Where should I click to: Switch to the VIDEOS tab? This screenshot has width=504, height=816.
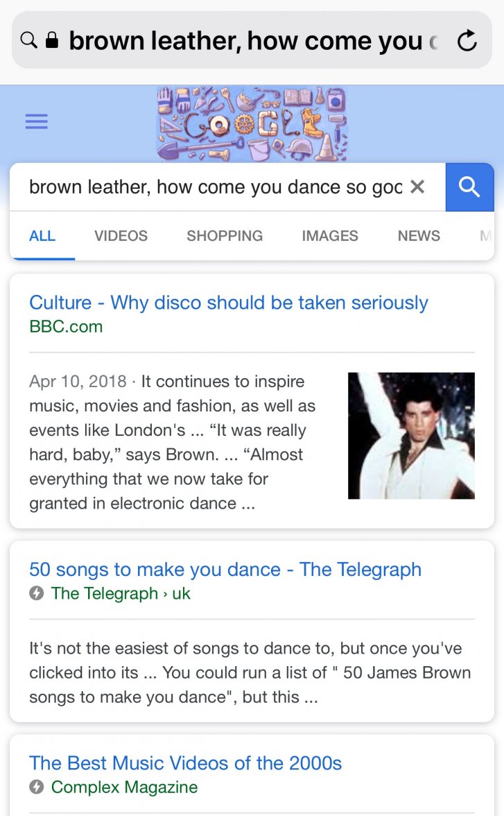point(120,236)
